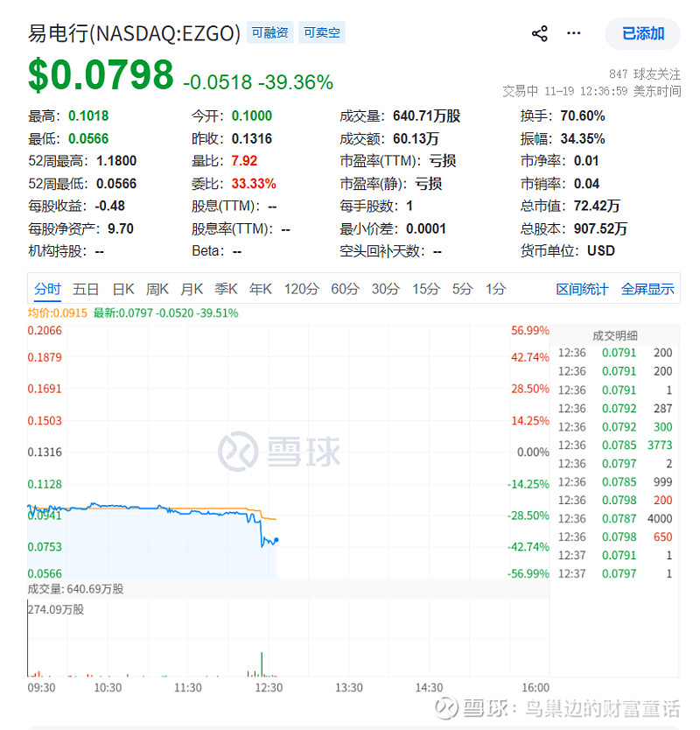Select the 日K daily candlestick tab
The width and height of the screenshot is (700, 730).
click(122, 289)
